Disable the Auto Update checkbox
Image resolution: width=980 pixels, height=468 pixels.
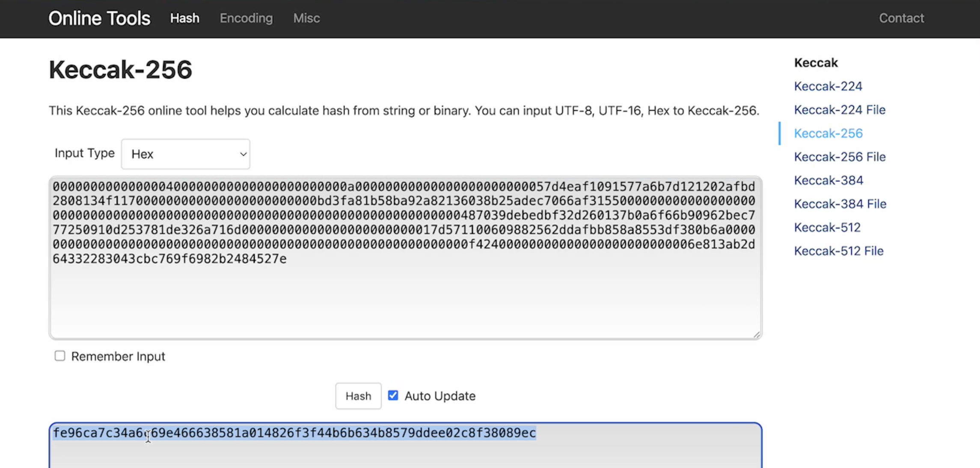pos(393,396)
